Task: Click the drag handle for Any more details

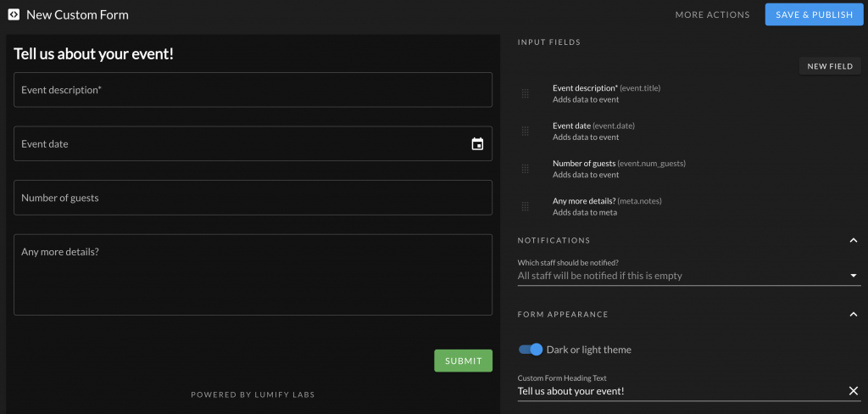Action: [x=526, y=206]
